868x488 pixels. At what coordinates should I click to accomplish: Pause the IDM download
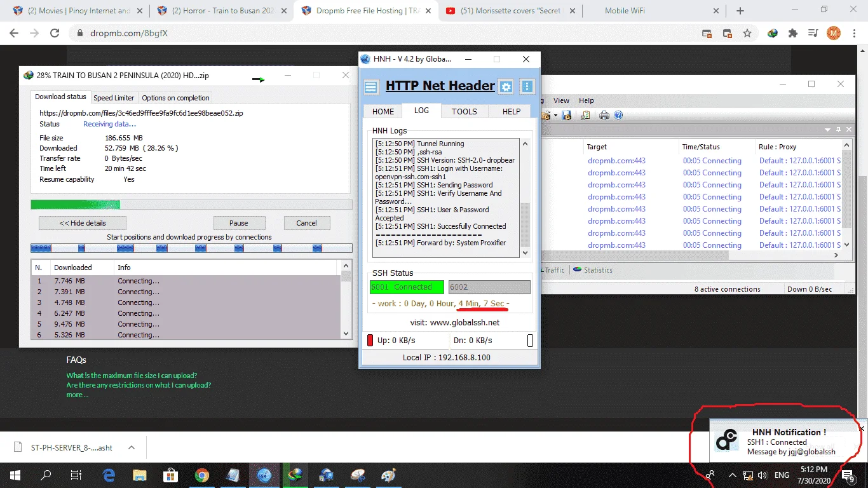tap(239, 223)
